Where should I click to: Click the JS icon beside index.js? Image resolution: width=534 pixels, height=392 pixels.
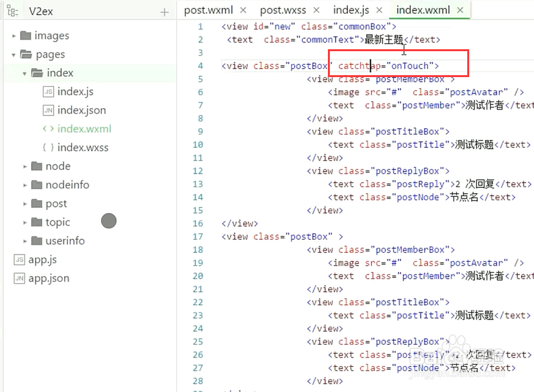click(49, 91)
